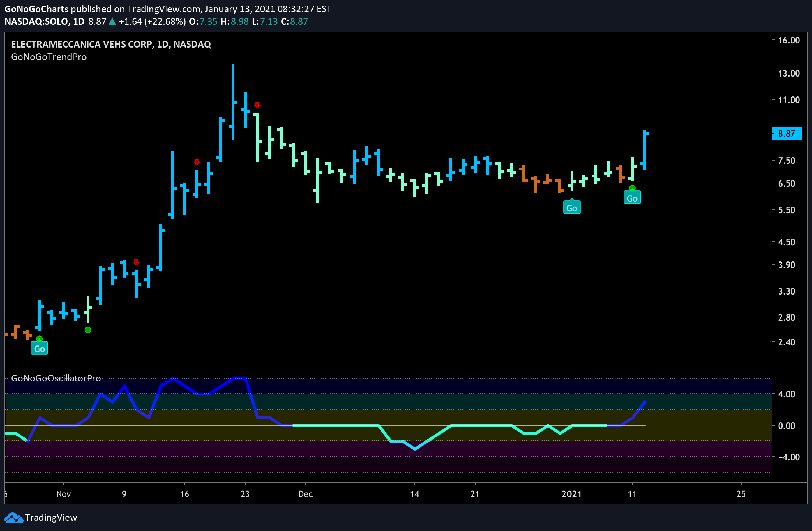Click the Go label under the January 11 bar
The image size is (812, 531).
click(632, 198)
